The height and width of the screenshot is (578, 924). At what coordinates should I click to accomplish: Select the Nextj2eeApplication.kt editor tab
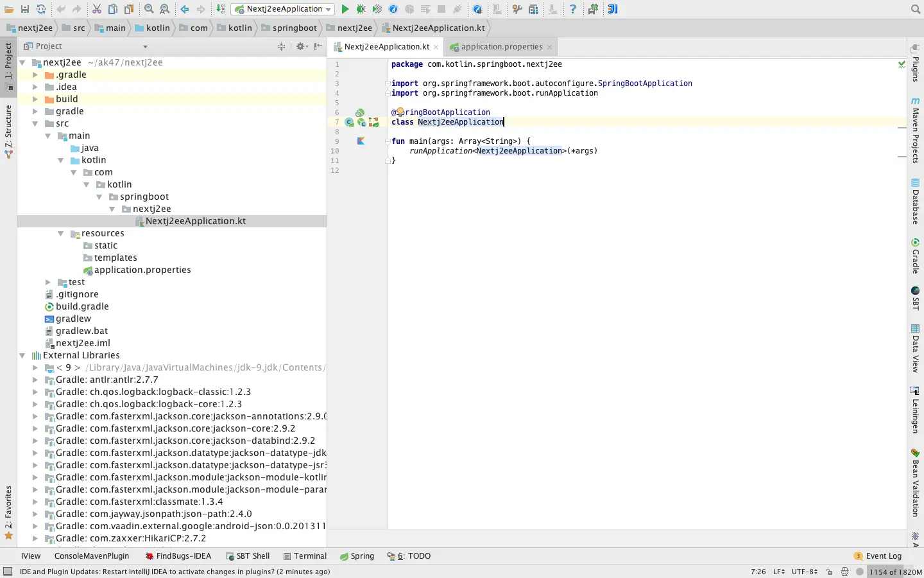[386, 47]
